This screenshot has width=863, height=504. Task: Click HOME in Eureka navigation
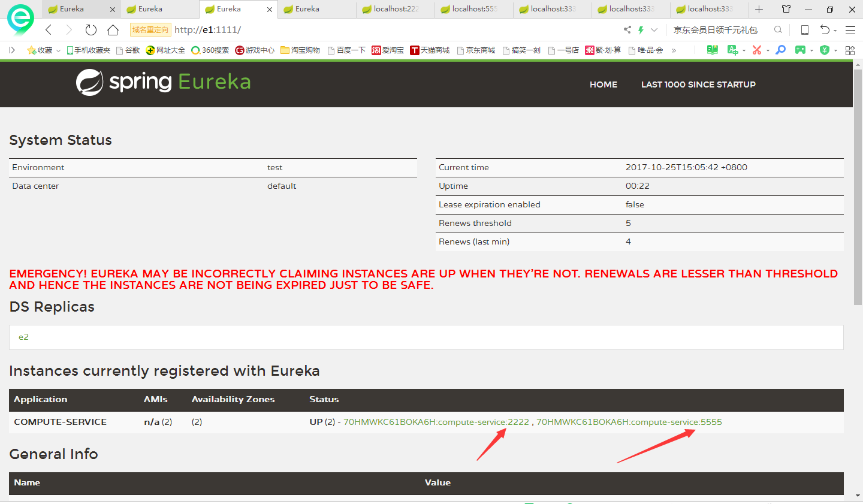(x=604, y=84)
